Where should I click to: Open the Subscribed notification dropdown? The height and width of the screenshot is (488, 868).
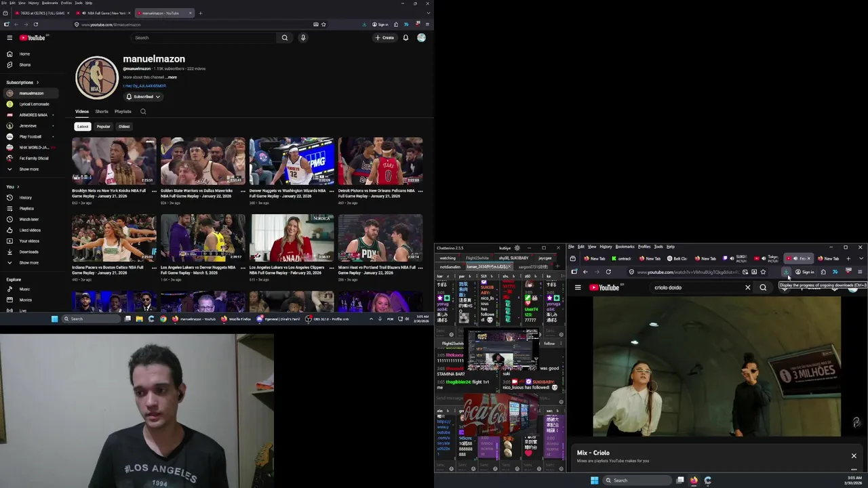(x=143, y=97)
